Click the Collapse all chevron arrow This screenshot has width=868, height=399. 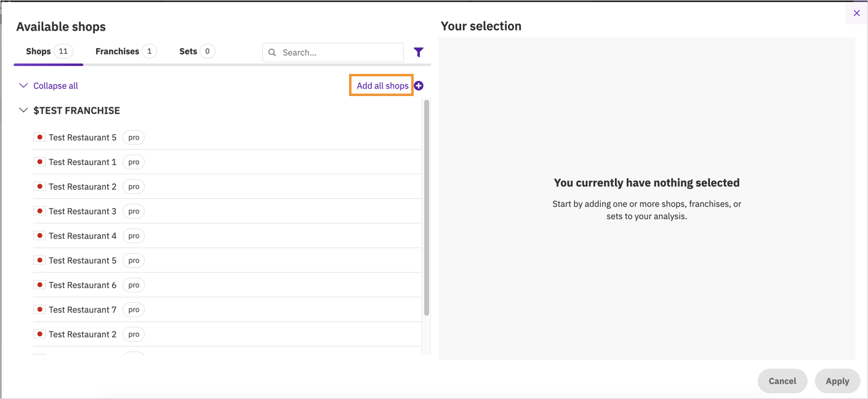point(23,86)
